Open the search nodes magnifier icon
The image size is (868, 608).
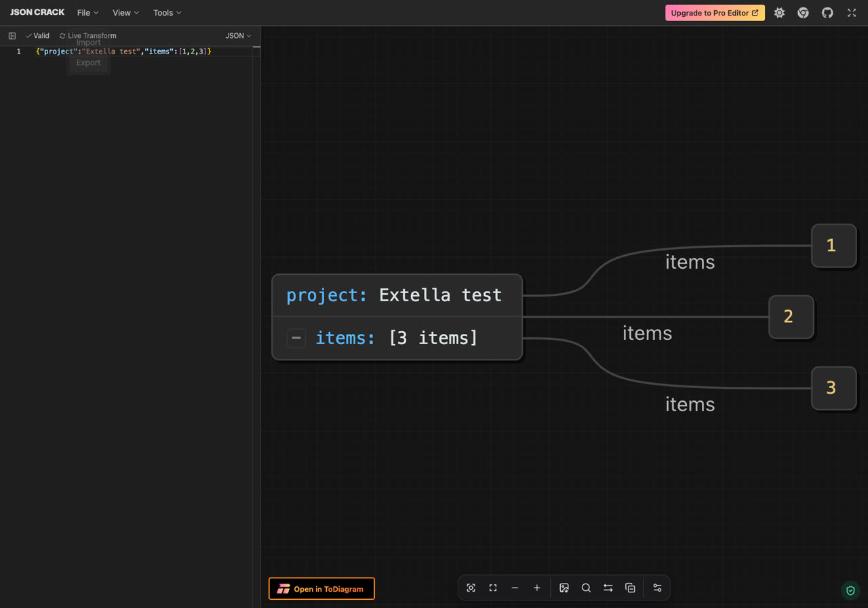(586, 588)
